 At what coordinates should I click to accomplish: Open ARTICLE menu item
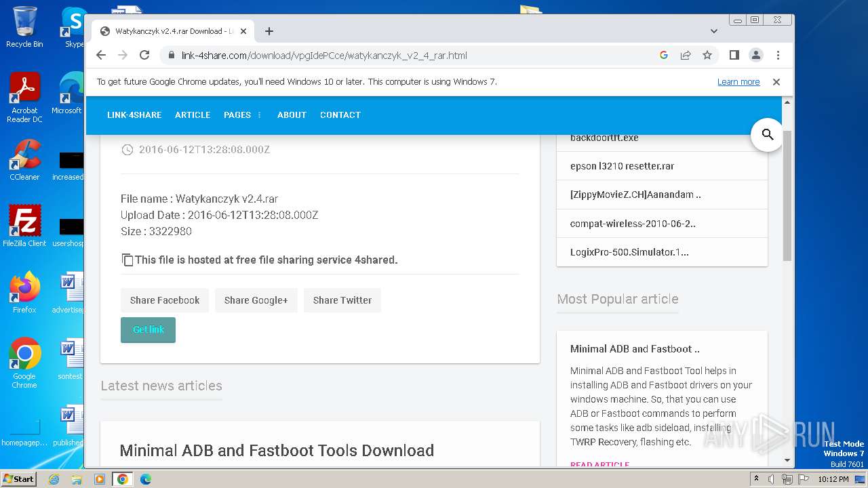[x=193, y=115]
